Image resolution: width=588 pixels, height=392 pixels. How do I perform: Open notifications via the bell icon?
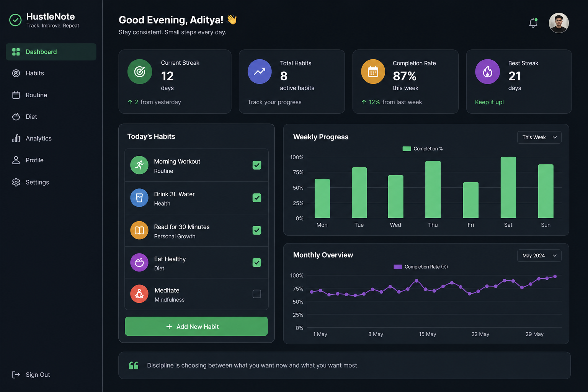(533, 23)
